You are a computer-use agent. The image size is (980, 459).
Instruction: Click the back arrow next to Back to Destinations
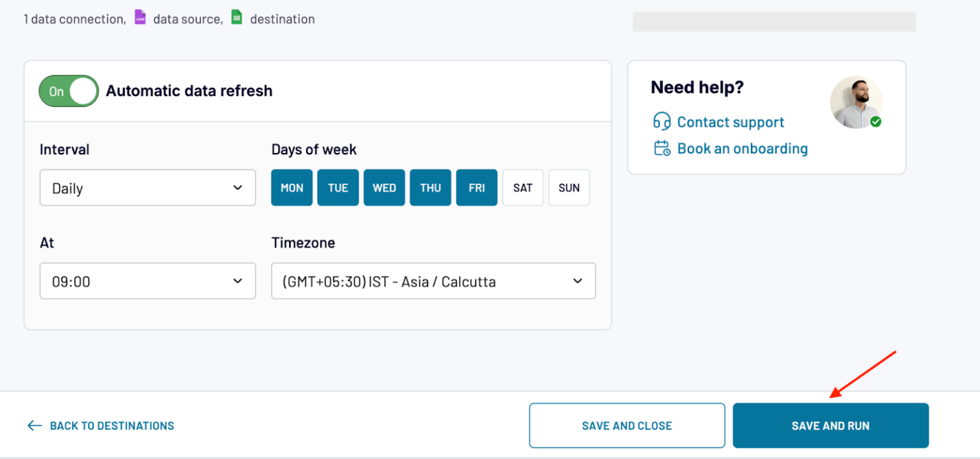34,425
